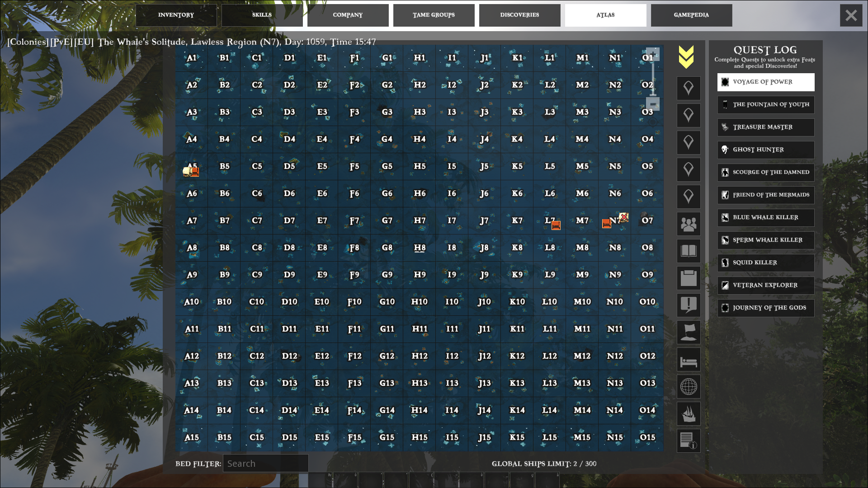This screenshot has height=488, width=868.
Task: Click the clipboard icon in the sidebar
Action: click(689, 278)
